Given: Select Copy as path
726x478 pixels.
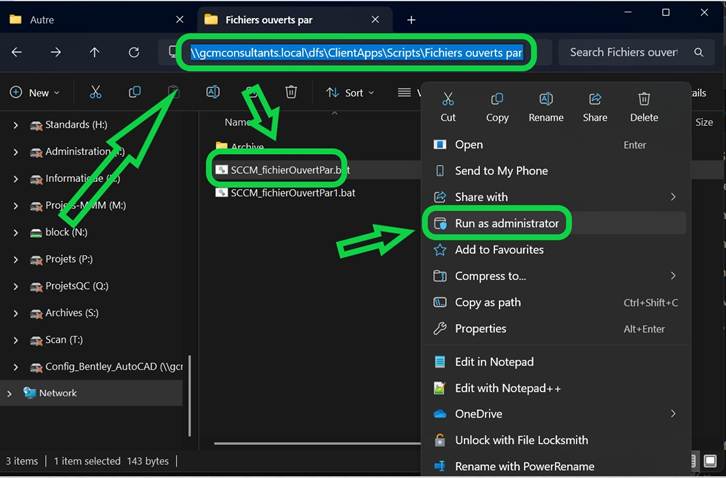Looking at the screenshot, I should tap(556, 302).
